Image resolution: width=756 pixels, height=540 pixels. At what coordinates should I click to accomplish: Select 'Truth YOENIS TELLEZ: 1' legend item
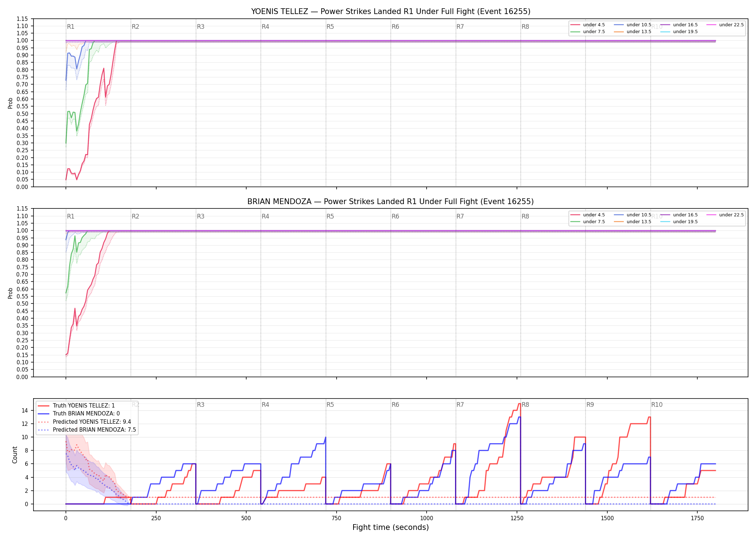coord(76,406)
